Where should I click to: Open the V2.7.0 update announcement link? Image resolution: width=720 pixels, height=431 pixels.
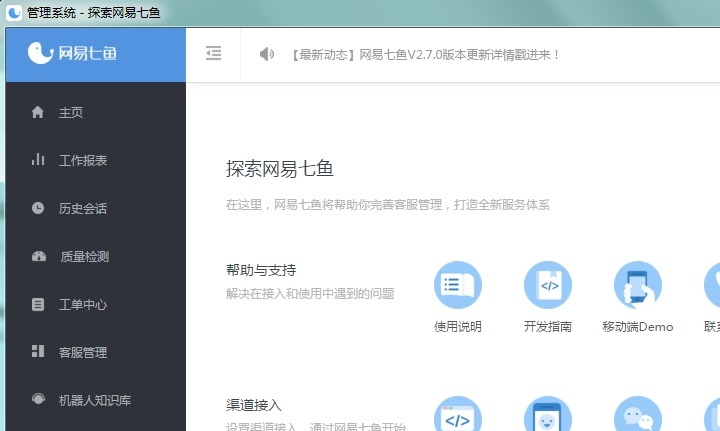(x=426, y=55)
